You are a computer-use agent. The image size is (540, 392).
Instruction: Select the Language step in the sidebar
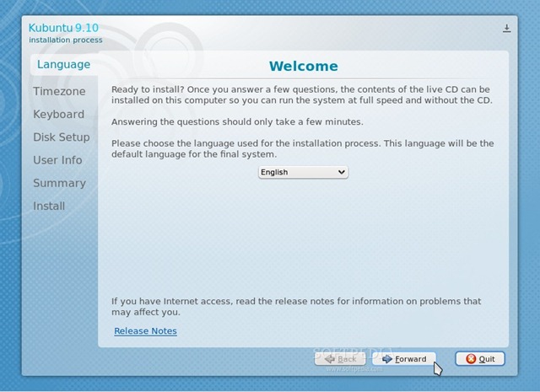click(64, 64)
